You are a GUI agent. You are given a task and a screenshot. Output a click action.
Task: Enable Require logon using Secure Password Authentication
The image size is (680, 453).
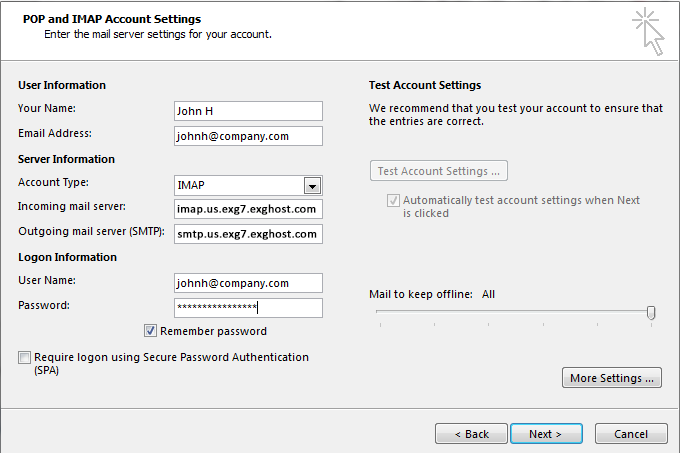24,357
